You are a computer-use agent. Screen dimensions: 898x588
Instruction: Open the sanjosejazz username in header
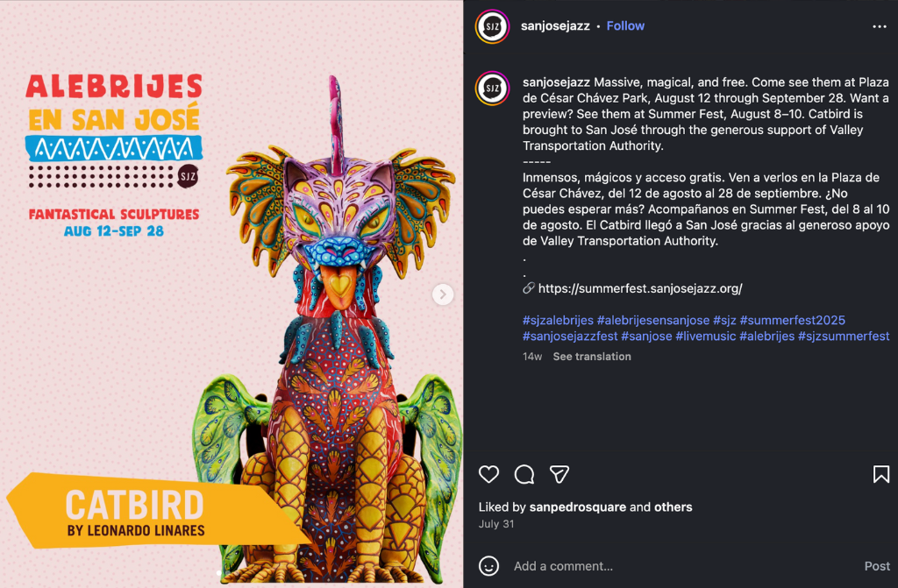tap(555, 25)
